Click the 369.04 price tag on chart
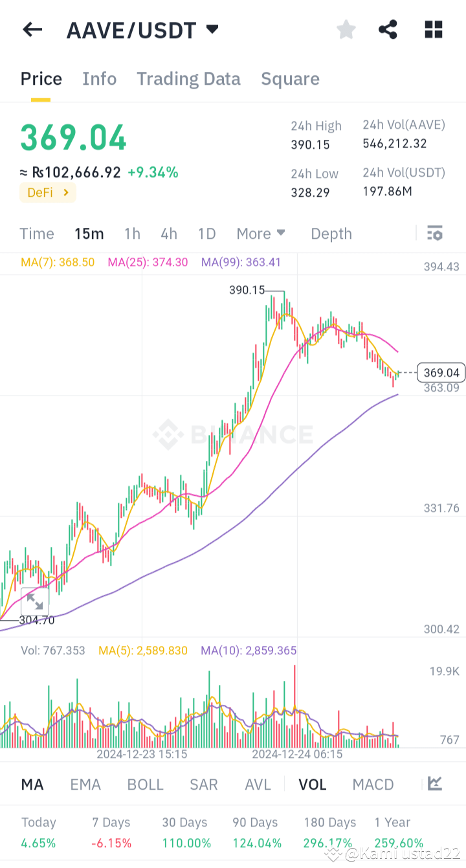Screen dimensions: 466x868 point(441,372)
